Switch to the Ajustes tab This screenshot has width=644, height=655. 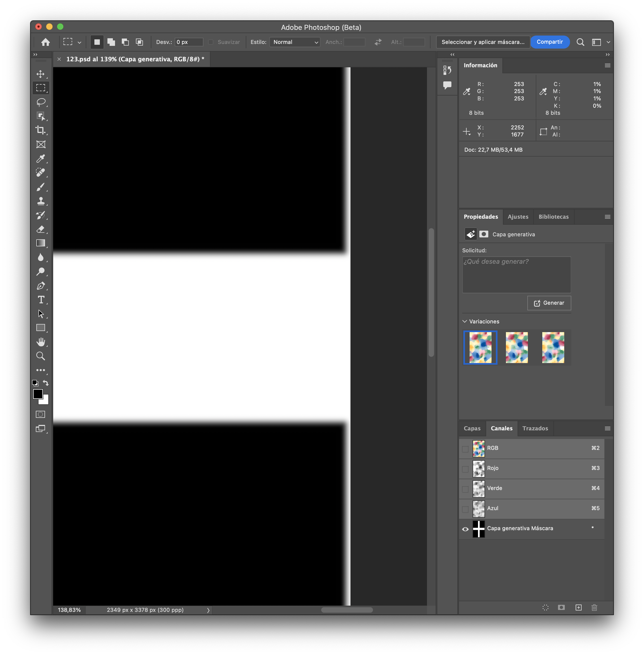(x=518, y=217)
